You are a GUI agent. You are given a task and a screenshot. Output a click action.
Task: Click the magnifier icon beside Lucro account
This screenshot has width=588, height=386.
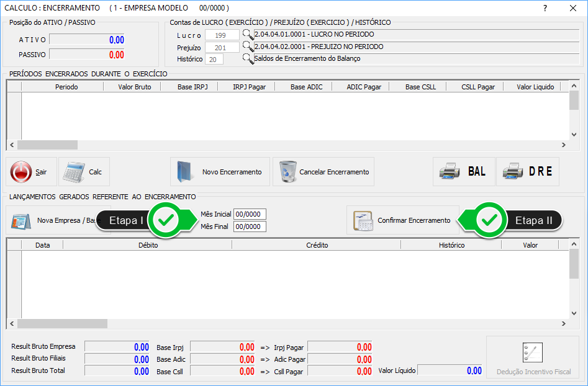point(248,35)
